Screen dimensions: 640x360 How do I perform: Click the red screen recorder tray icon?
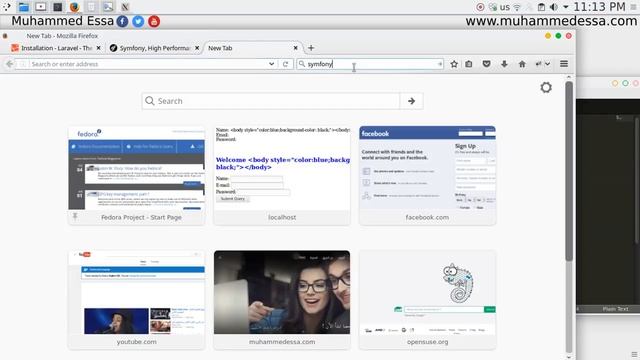click(480, 7)
